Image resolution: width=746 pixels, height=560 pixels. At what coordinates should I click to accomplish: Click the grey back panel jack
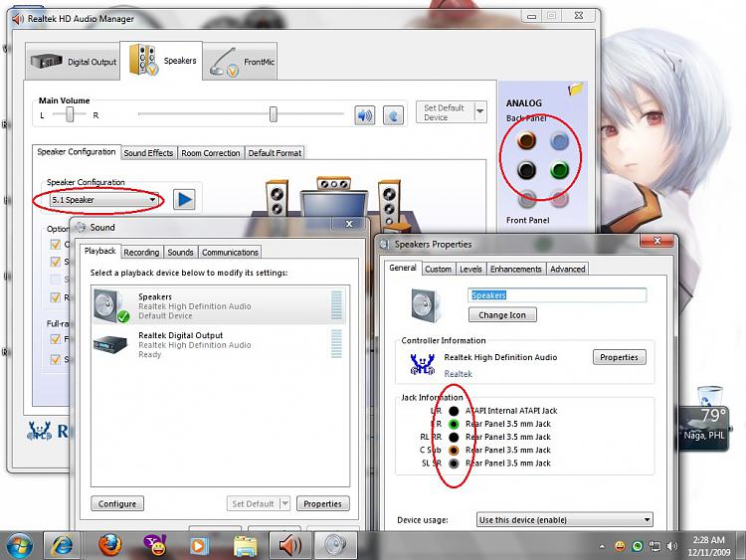tap(526, 199)
